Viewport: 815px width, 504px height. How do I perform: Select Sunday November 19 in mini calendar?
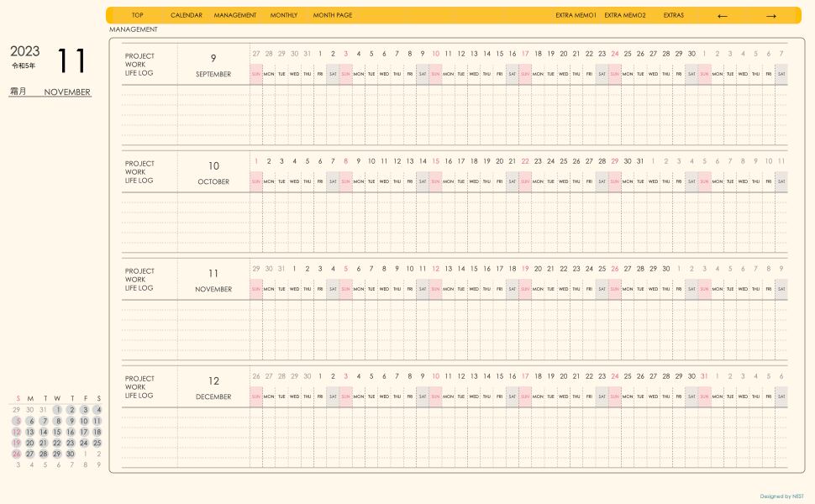pos(17,443)
